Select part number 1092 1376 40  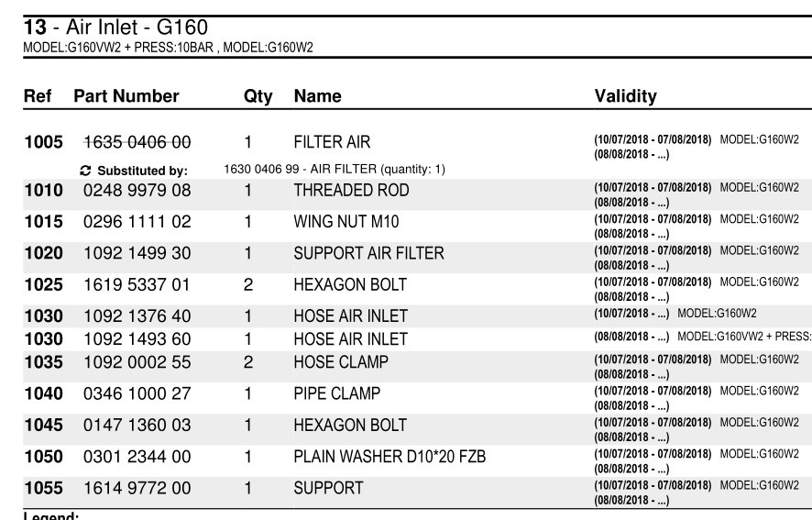pyautogui.click(x=137, y=315)
